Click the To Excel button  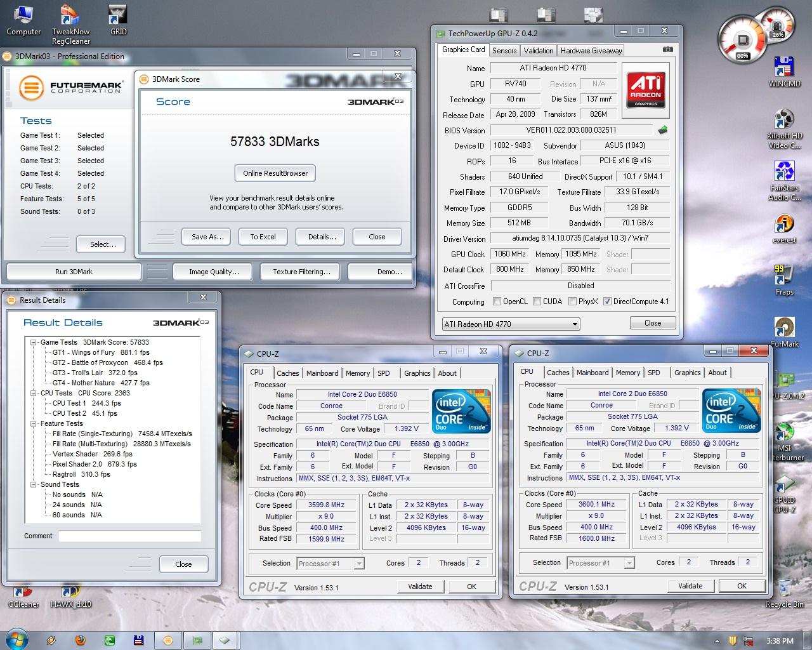pos(263,237)
